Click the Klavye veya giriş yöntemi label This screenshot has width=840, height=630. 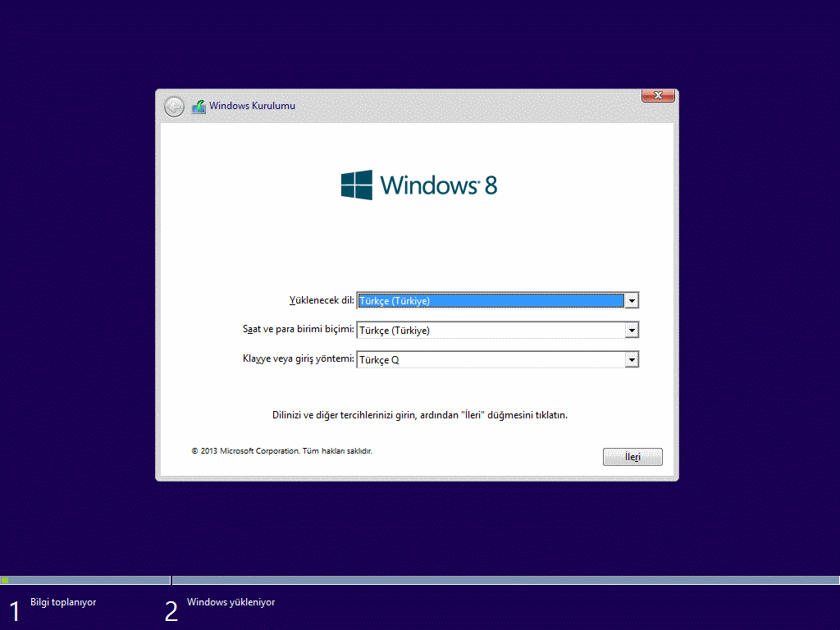tap(299, 359)
